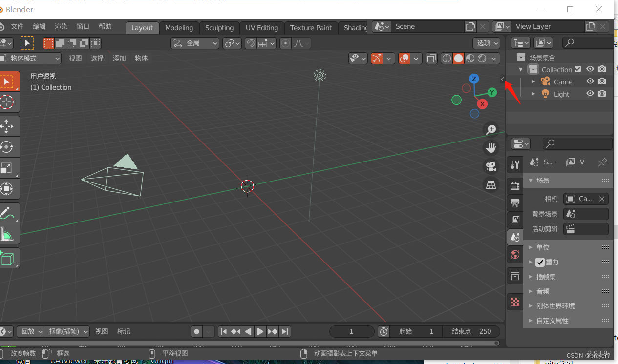Open the 选项 dropdown in the header
This screenshot has height=364, width=618.
click(486, 43)
